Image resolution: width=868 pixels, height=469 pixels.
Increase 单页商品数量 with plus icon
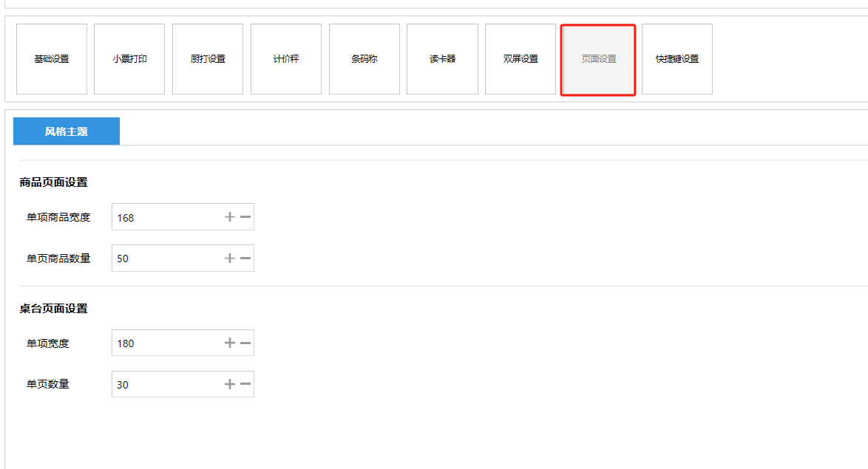pyautogui.click(x=230, y=259)
